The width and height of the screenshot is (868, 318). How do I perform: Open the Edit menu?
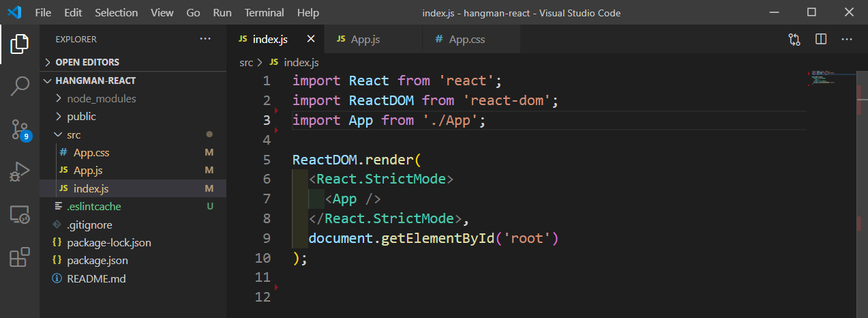(74, 12)
